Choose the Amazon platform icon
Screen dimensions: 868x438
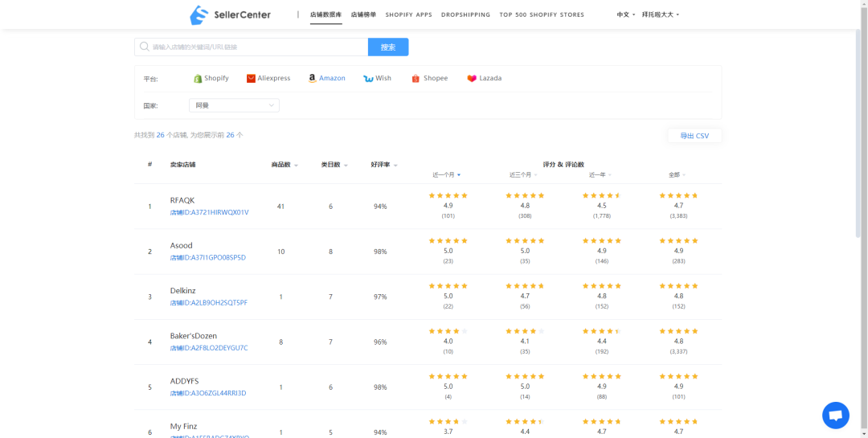click(x=312, y=79)
